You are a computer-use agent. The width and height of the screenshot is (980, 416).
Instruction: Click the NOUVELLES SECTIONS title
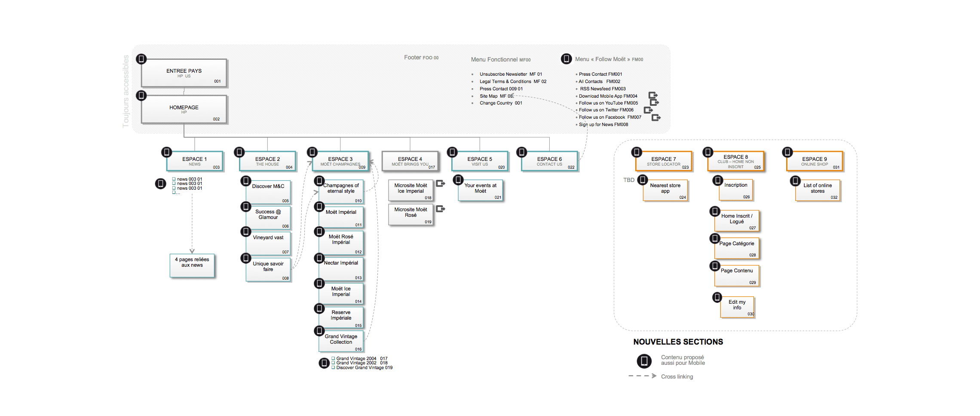point(678,342)
